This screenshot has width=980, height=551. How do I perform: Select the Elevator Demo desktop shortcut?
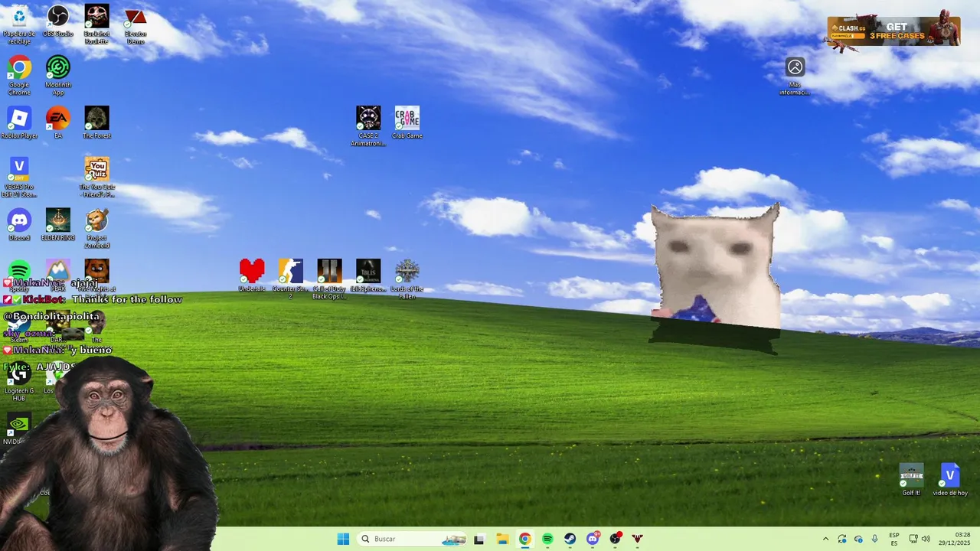(136, 24)
